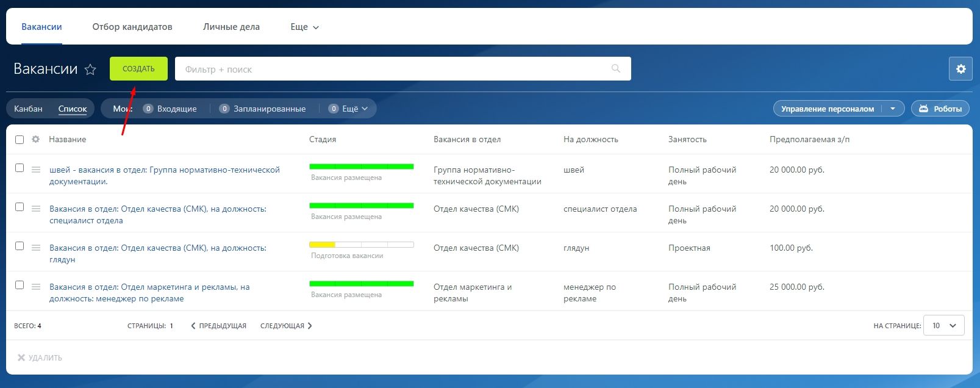
Task: Open the row menu icon for the швей vacancy
Action: click(x=36, y=170)
